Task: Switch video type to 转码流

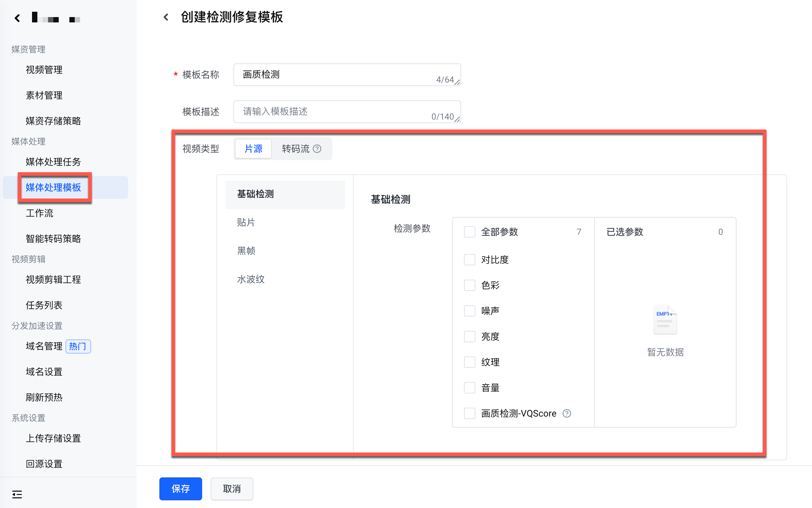Action: click(x=295, y=149)
